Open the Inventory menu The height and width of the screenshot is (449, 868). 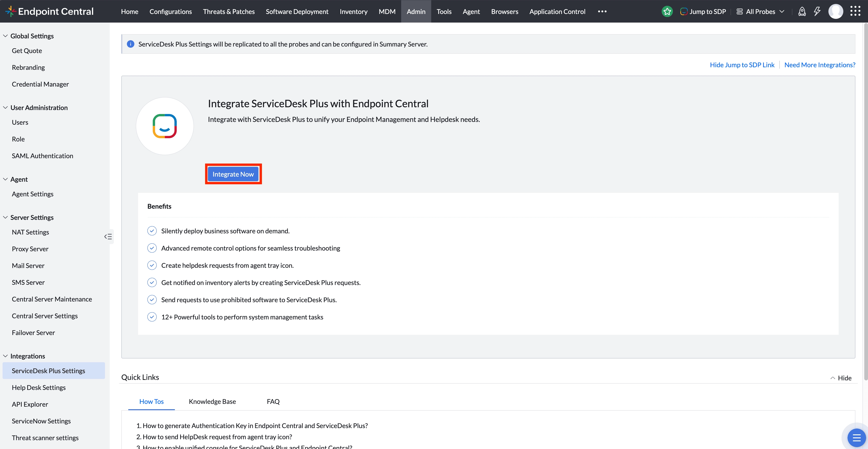[x=353, y=11]
